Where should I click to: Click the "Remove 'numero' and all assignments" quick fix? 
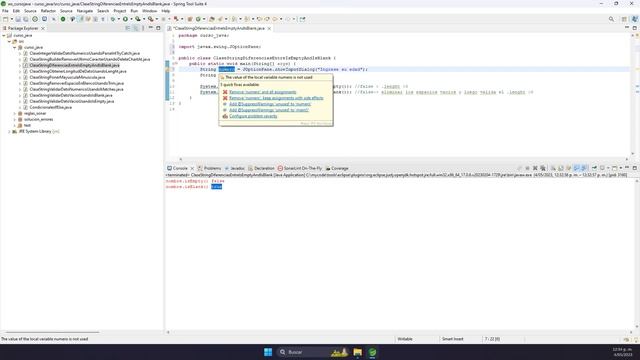point(262,92)
